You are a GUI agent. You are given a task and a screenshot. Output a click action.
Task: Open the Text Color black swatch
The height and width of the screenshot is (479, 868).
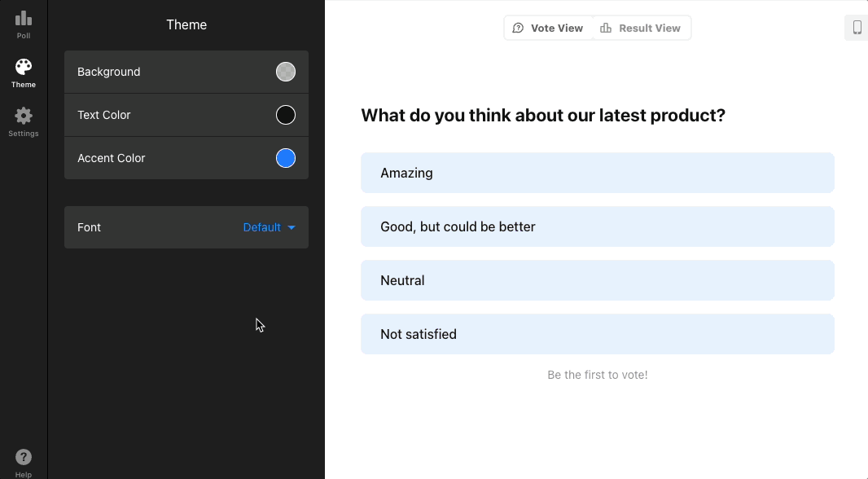pyautogui.click(x=286, y=115)
